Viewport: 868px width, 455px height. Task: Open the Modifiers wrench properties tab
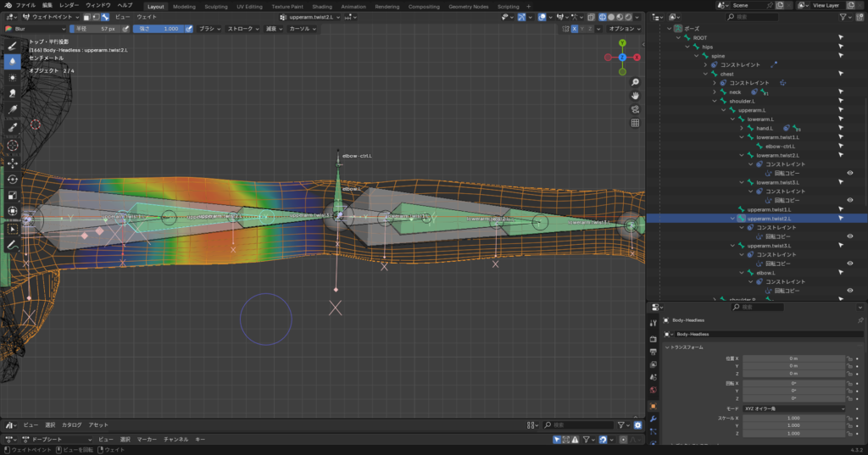653,419
